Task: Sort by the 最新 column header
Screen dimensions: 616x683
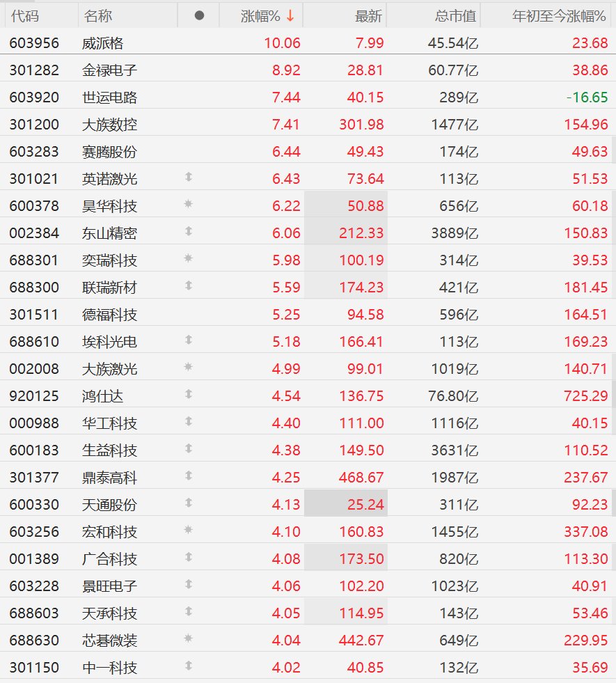Action: [368, 16]
